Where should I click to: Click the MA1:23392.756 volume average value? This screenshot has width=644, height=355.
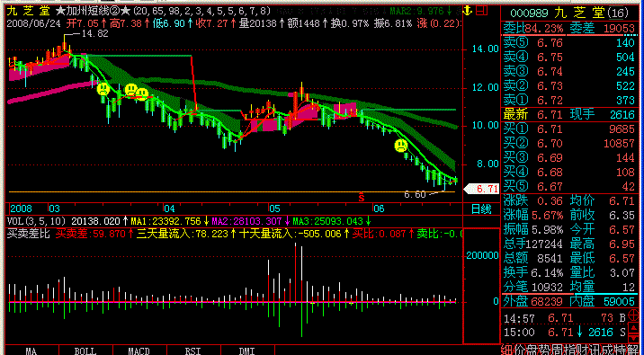[166, 221]
